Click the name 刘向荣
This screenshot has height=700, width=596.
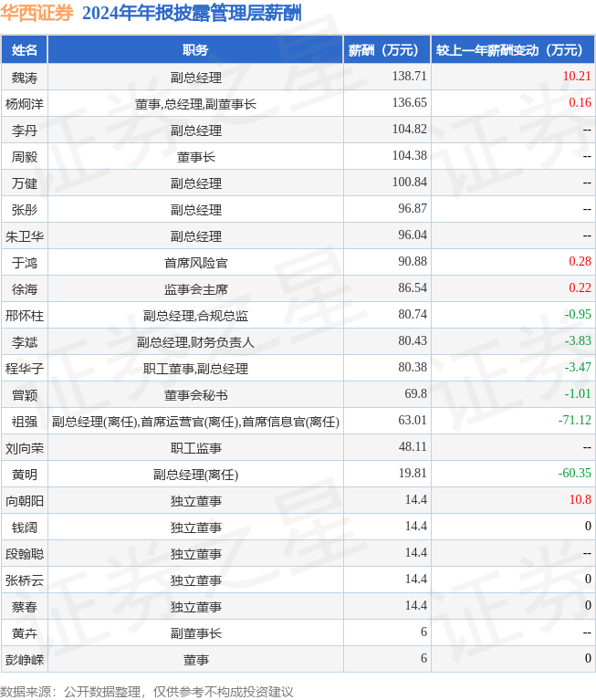25,448
